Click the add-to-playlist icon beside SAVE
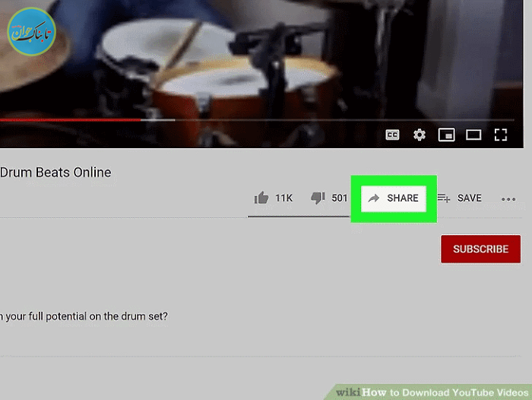 pos(443,198)
